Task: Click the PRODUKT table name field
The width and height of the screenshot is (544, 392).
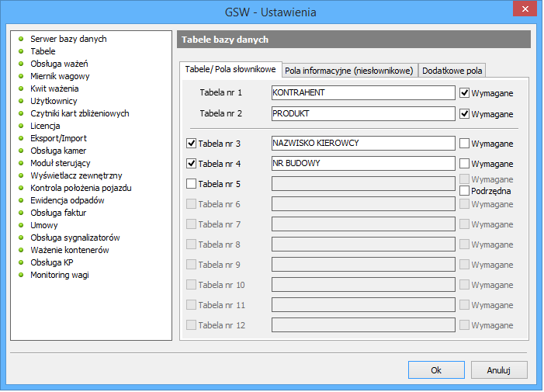Action: coord(362,114)
